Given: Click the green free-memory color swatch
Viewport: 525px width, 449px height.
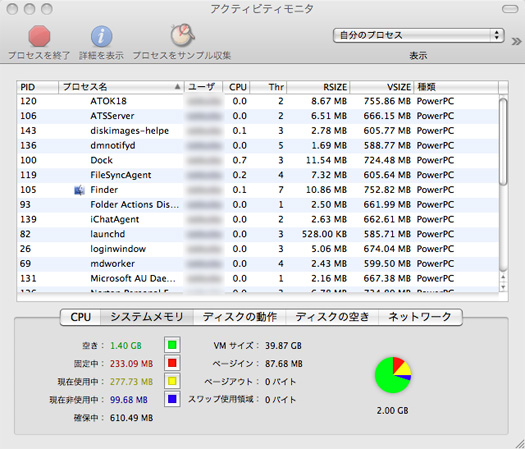Looking at the screenshot, I should point(172,345).
